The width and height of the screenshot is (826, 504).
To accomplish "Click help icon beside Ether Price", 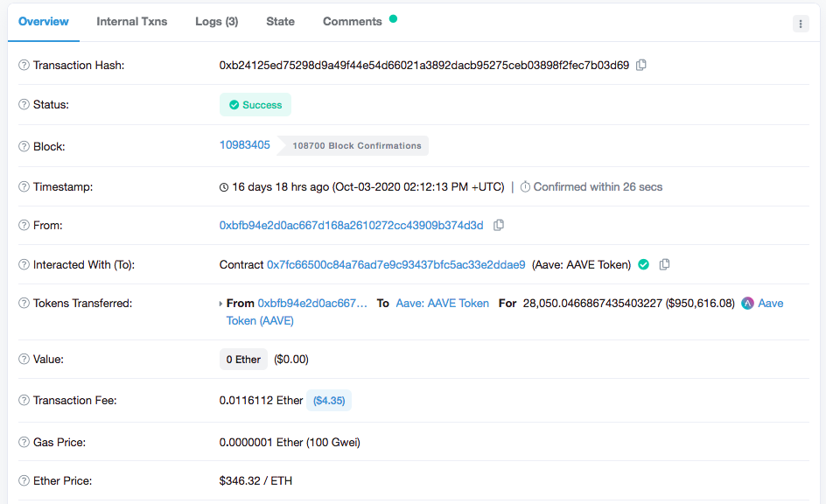I will tap(24, 480).
